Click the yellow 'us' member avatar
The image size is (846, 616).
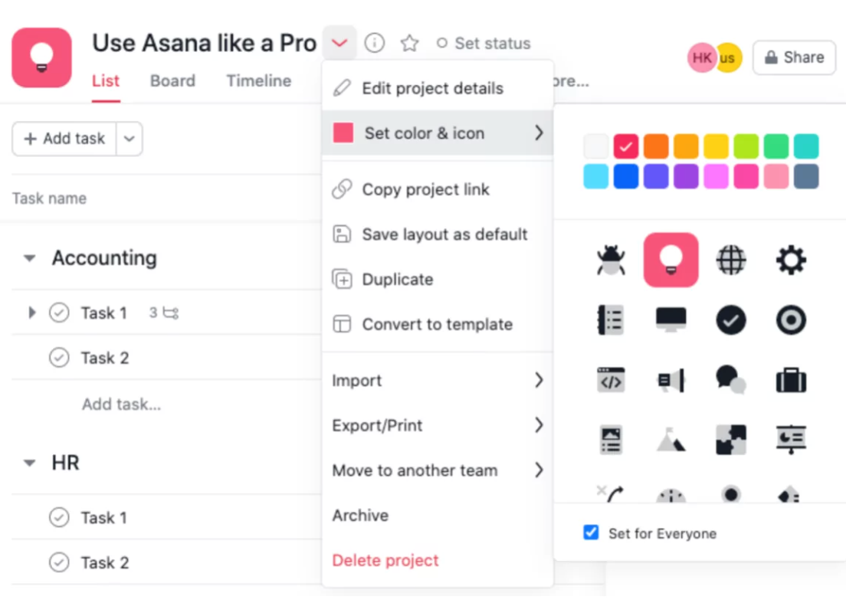729,57
